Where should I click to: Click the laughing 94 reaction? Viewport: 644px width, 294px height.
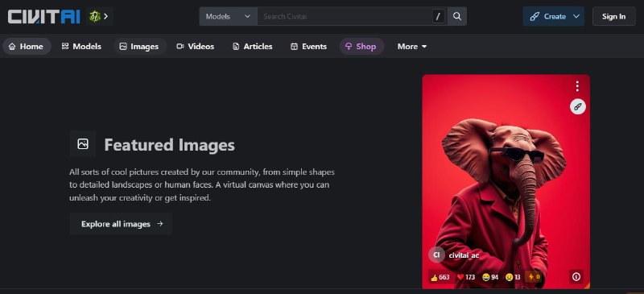tap(490, 277)
